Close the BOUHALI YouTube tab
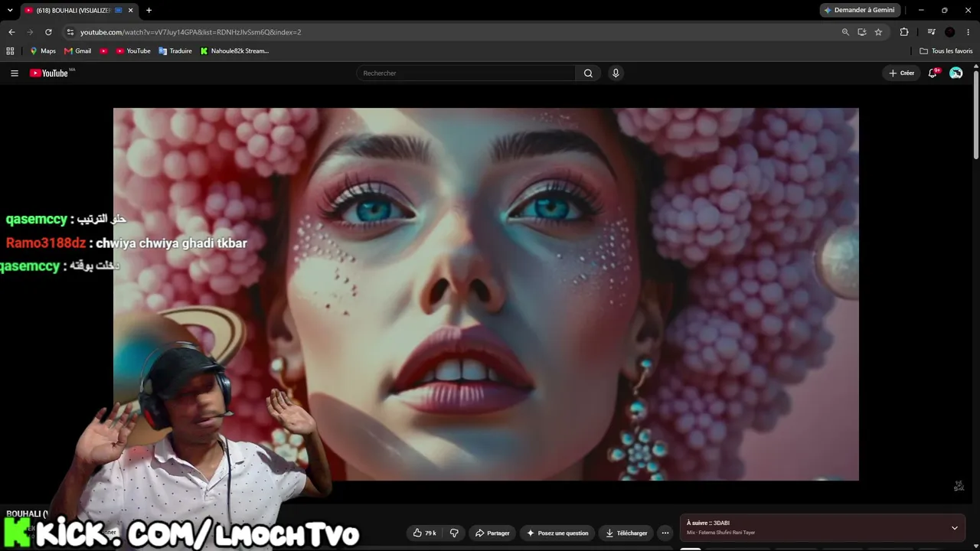The image size is (980, 551). 130,10
